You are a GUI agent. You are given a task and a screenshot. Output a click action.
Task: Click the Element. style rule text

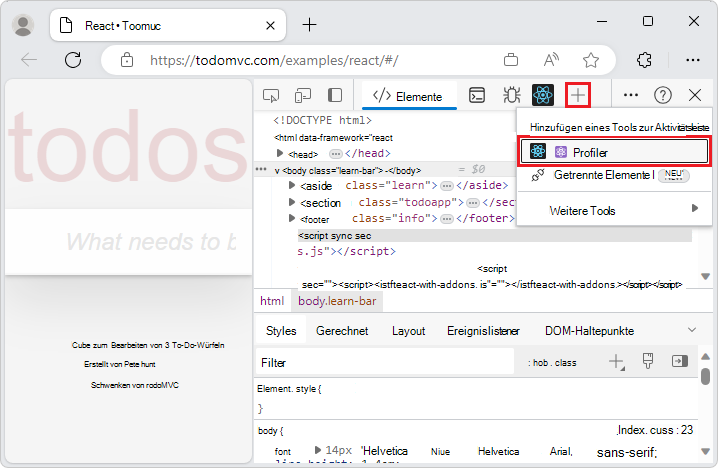pyautogui.click(x=289, y=389)
